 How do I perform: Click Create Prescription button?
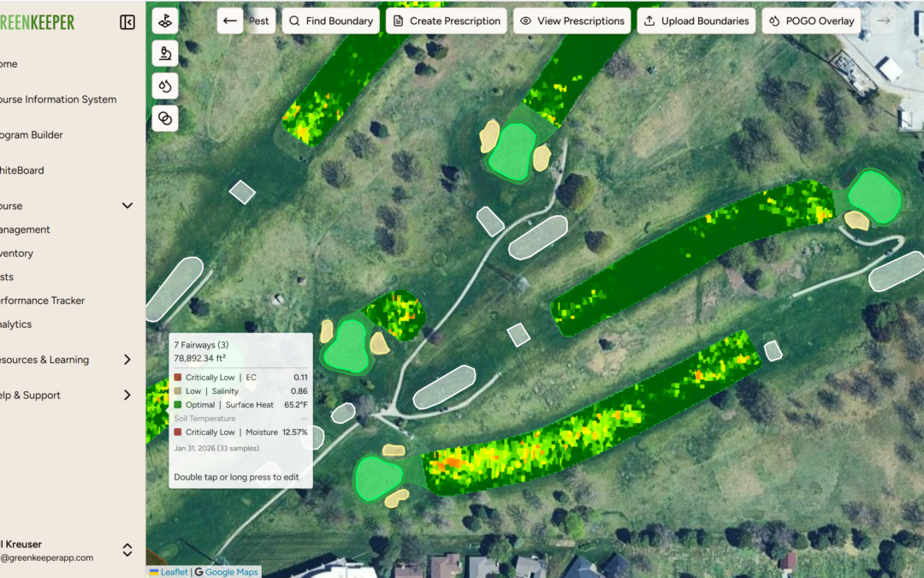446,21
